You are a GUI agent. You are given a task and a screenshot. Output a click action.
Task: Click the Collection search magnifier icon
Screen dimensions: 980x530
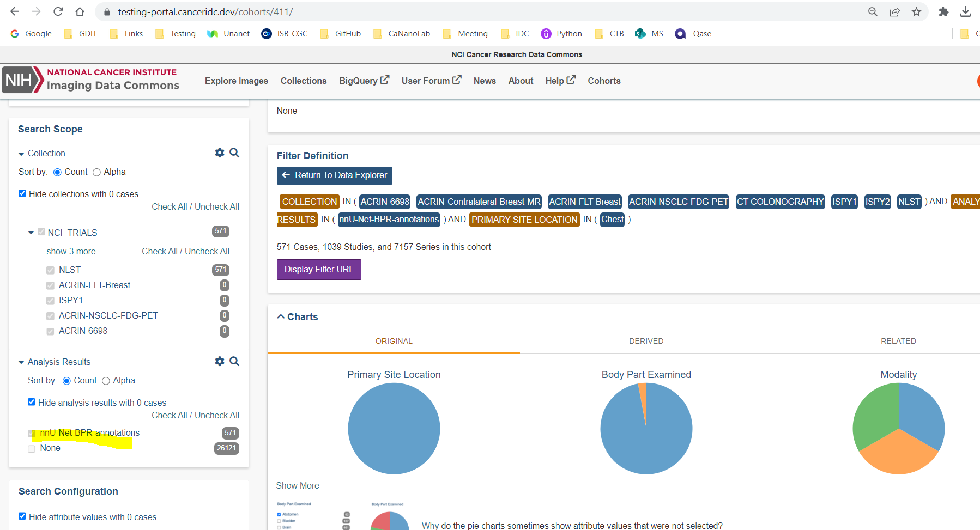click(x=234, y=153)
